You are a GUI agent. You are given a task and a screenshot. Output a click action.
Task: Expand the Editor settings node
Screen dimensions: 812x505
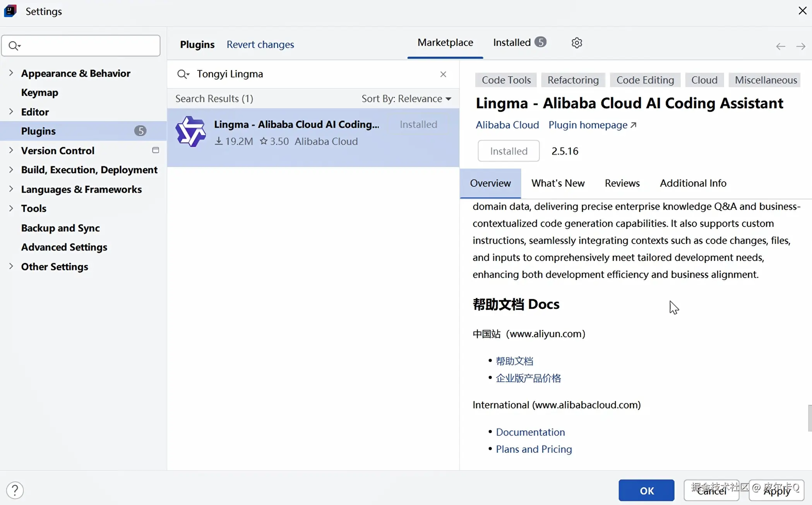(x=11, y=111)
